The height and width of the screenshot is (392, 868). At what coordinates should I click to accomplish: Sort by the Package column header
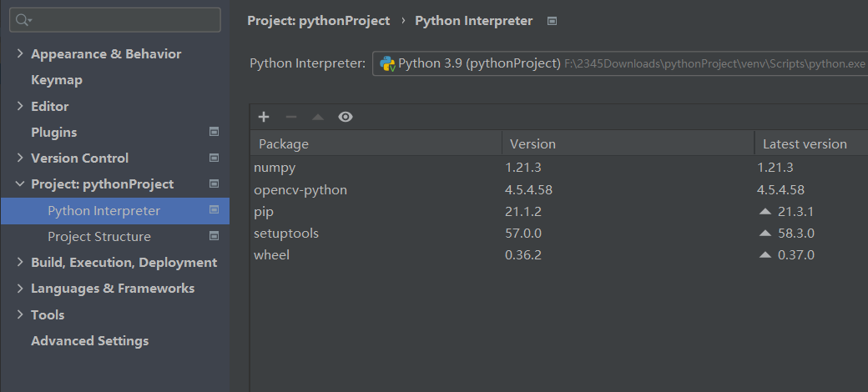(376, 143)
